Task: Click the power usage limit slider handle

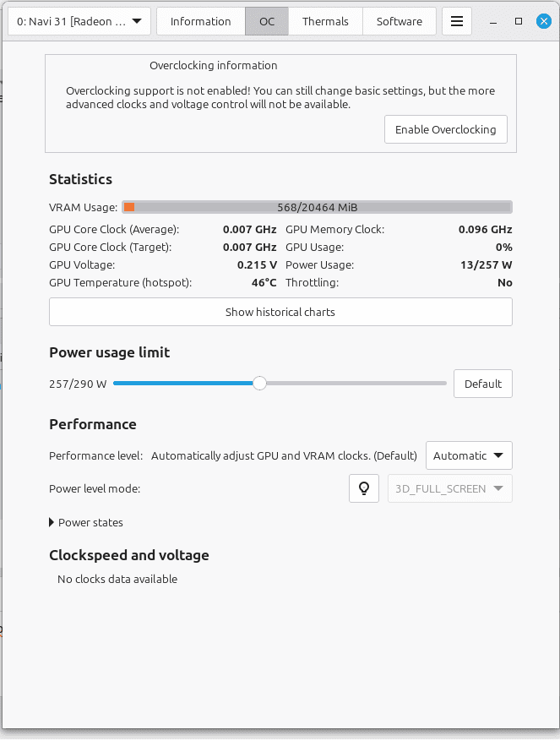Action: (x=260, y=384)
